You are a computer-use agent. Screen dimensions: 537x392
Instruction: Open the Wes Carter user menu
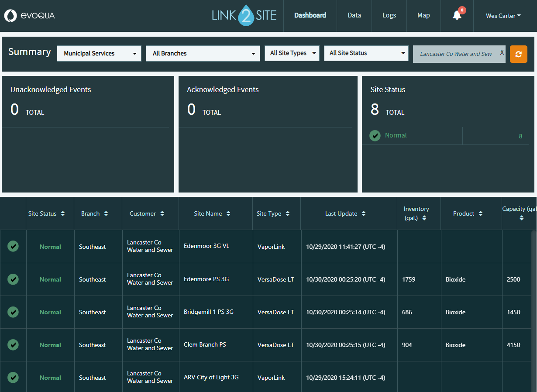503,16
